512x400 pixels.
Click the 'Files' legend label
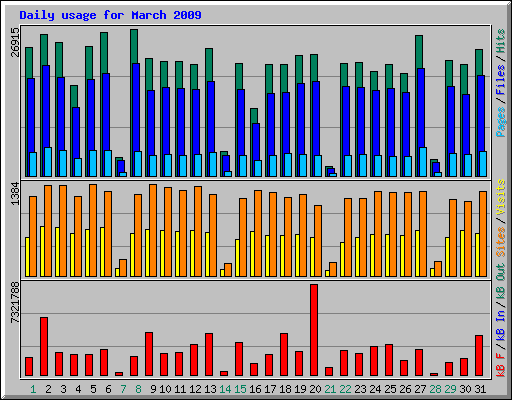click(501, 80)
